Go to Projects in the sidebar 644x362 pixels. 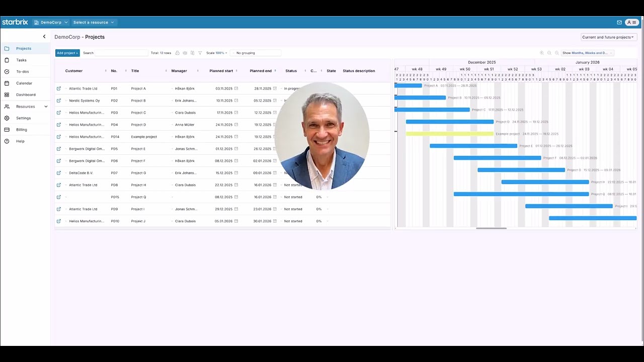tap(24, 48)
